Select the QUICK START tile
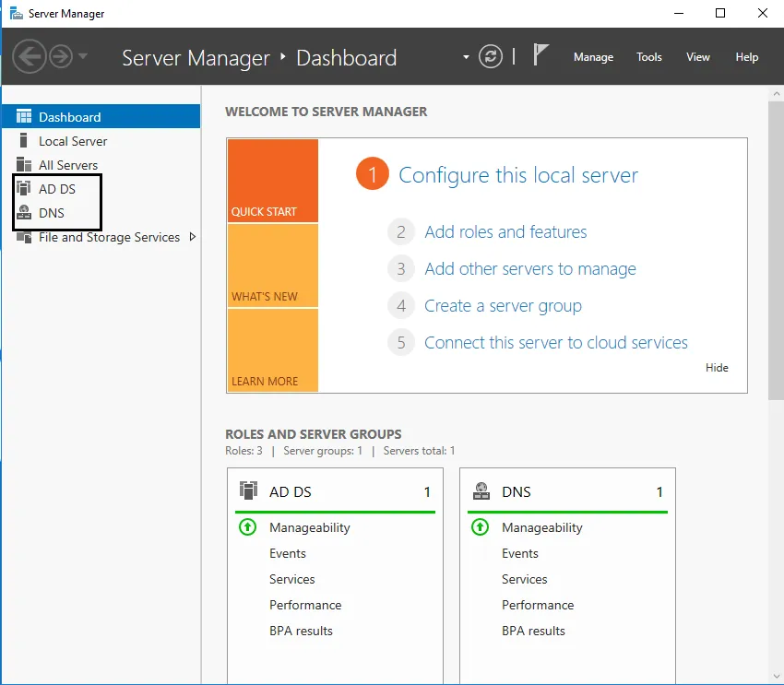 [273, 181]
